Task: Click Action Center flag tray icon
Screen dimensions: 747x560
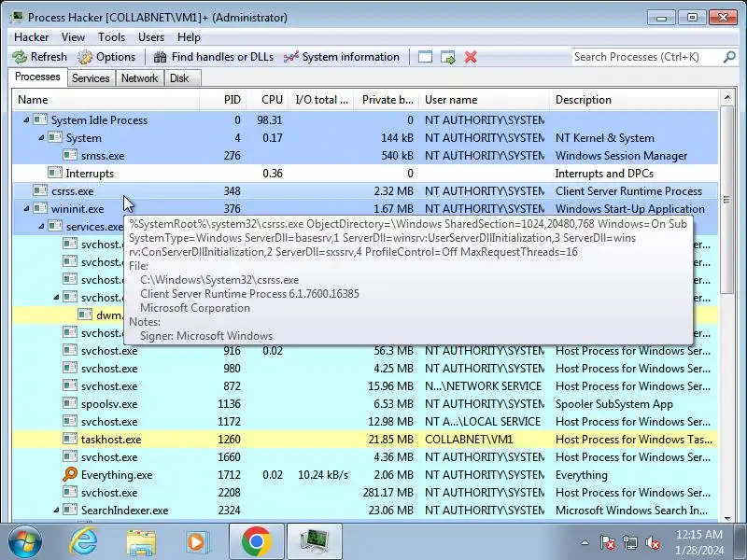Action: 608,542
